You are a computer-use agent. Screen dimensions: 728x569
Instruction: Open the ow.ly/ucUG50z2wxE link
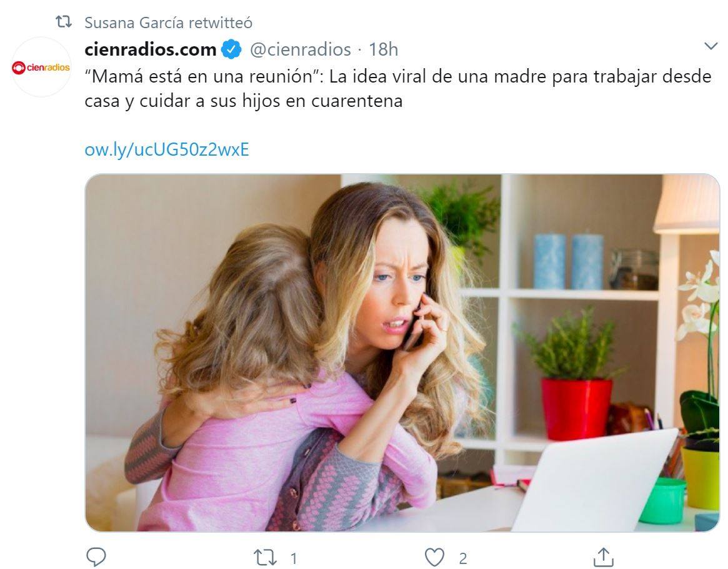coord(167,149)
